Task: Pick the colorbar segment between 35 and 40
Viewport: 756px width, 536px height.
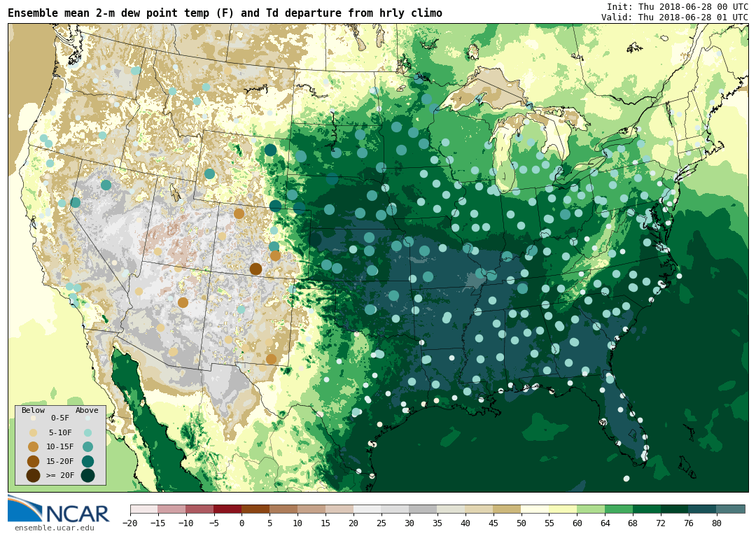Action: [451, 509]
